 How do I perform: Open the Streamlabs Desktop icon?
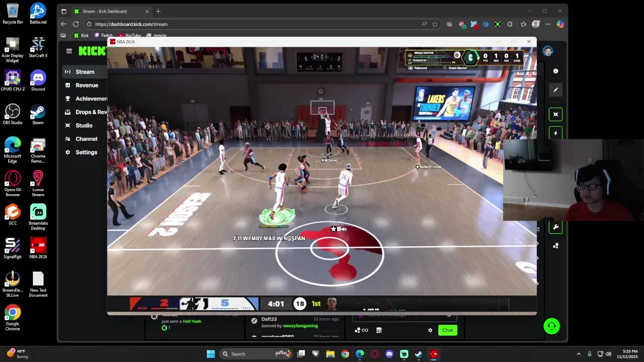[x=38, y=217]
